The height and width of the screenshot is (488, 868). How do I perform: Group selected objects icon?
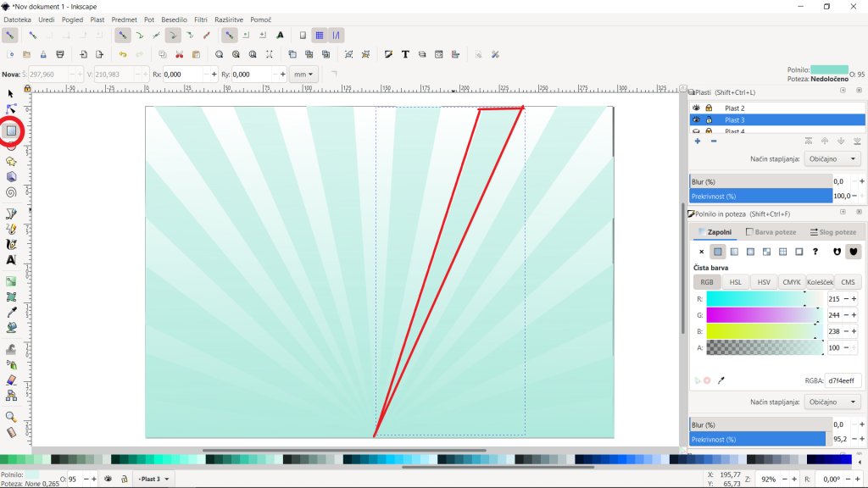coord(348,54)
